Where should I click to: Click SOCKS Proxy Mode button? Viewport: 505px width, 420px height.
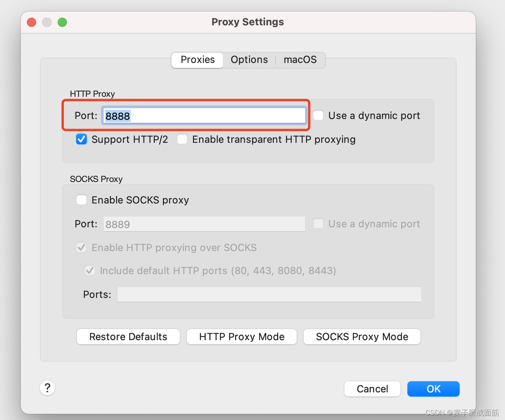[x=362, y=337]
